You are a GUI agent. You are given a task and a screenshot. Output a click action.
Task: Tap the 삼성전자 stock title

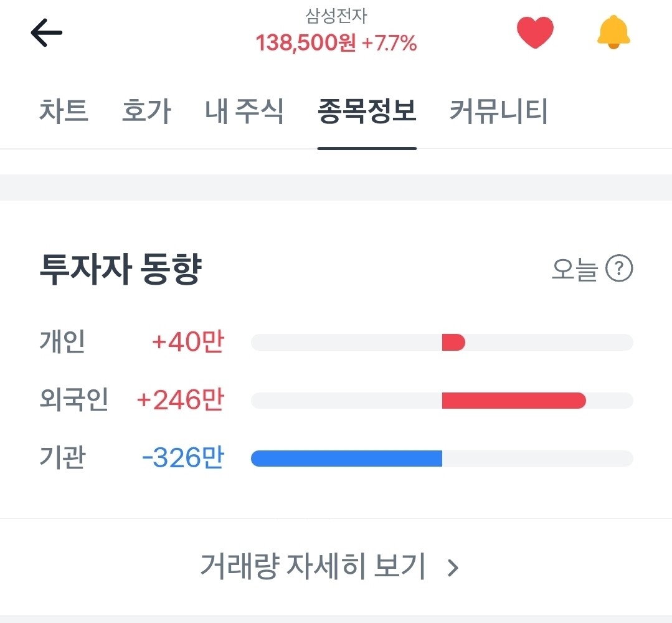(x=336, y=16)
